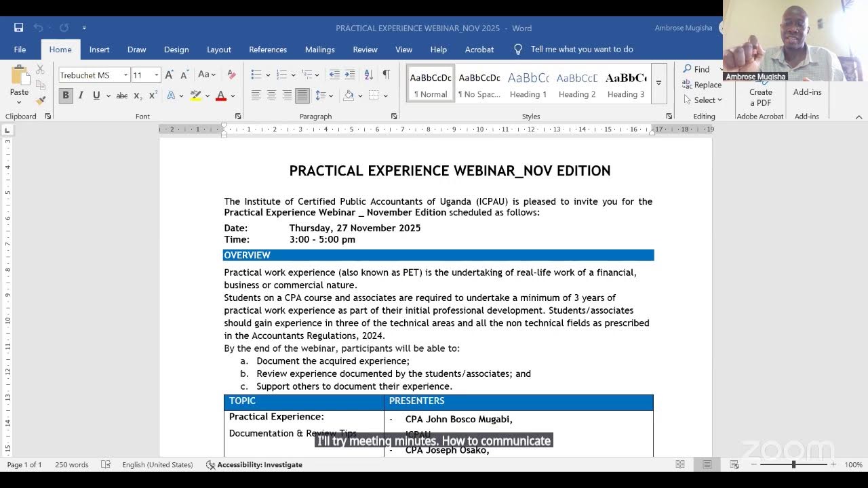Viewport: 868px width, 488px height.
Task: Click the Find button
Action: click(697, 69)
